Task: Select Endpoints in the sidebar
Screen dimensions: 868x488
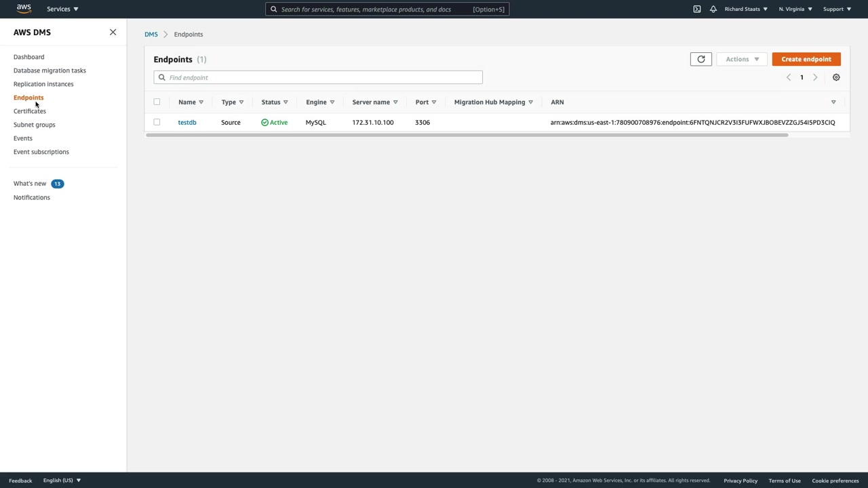Action: click(28, 98)
